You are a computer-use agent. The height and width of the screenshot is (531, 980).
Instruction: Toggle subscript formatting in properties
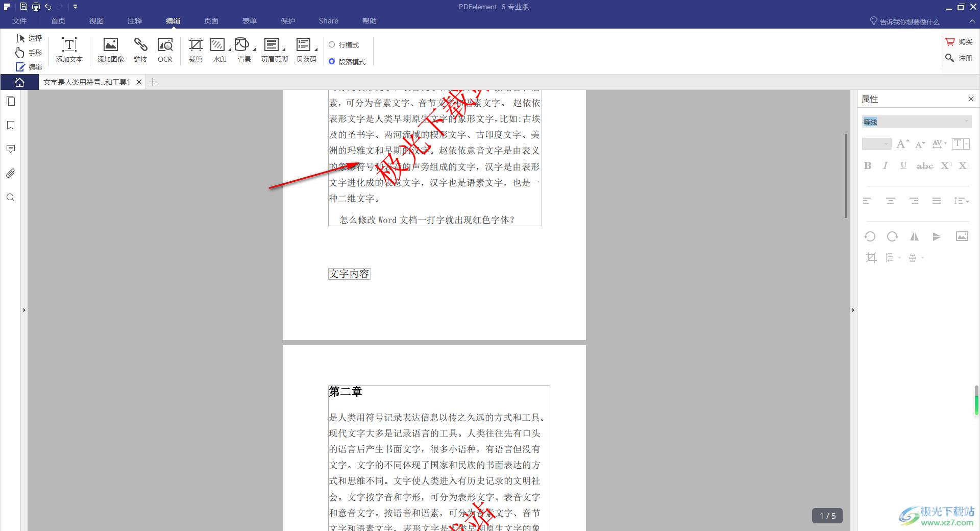[x=964, y=165]
